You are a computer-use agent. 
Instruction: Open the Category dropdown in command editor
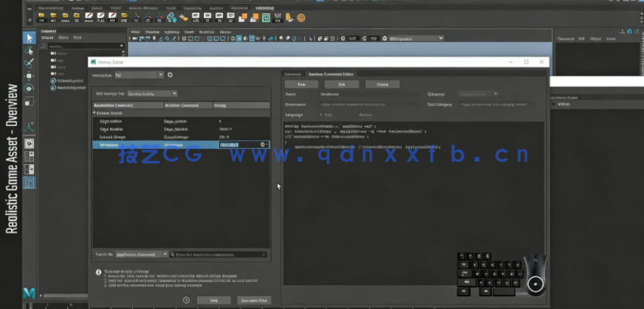[x=478, y=93]
